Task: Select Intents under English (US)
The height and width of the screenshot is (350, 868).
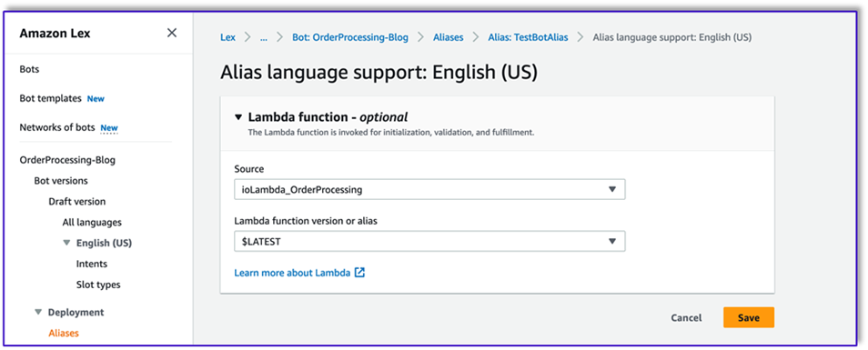Action: click(92, 264)
